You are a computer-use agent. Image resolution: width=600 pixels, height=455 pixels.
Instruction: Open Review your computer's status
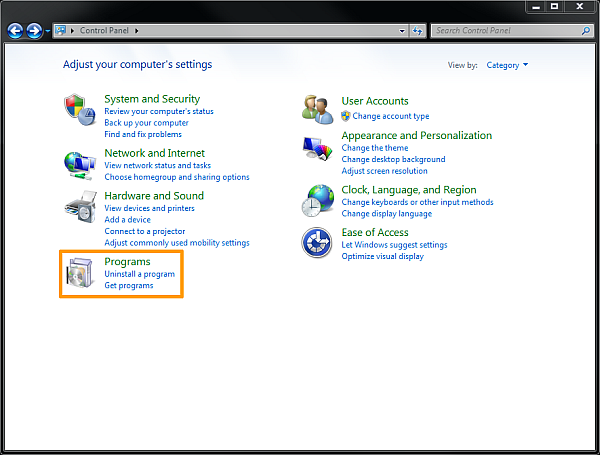[159, 111]
